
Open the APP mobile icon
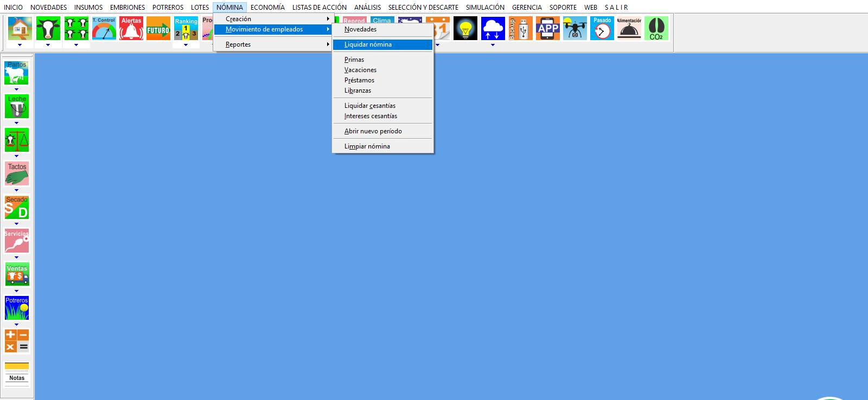tap(548, 29)
